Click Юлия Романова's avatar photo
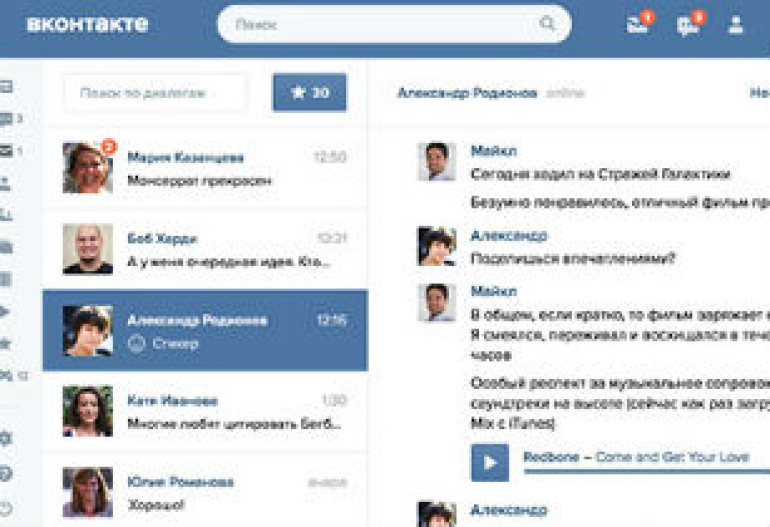Viewport: 770px width, 527px height. point(88,492)
